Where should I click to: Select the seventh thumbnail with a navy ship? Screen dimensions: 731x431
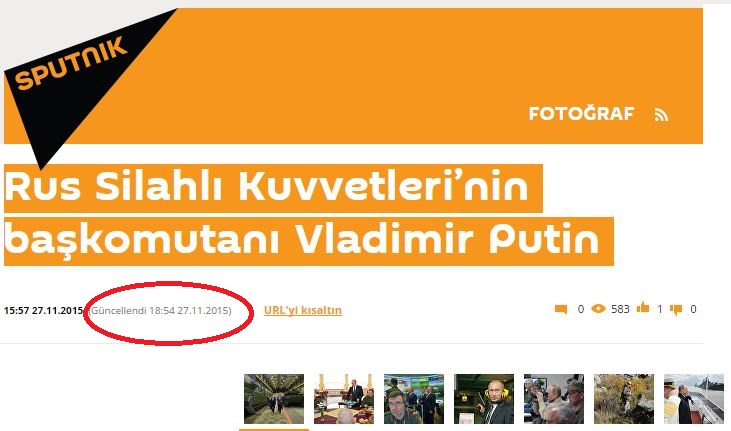(694, 398)
